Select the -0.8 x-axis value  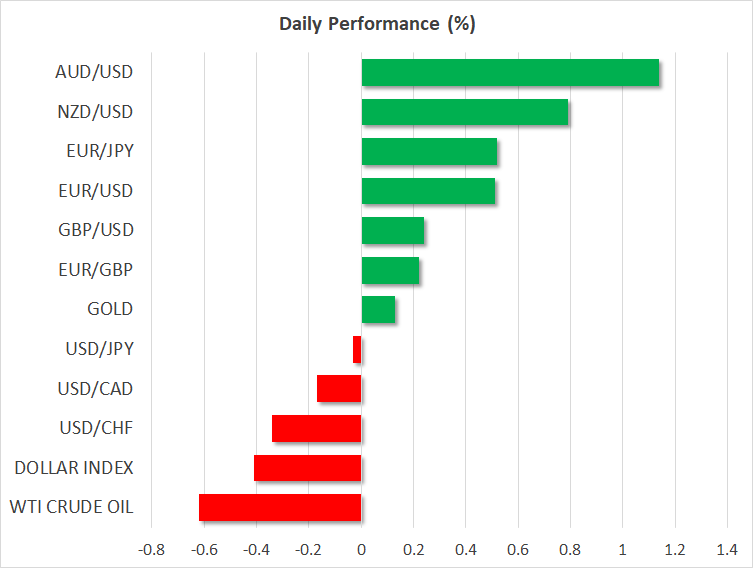click(x=151, y=549)
